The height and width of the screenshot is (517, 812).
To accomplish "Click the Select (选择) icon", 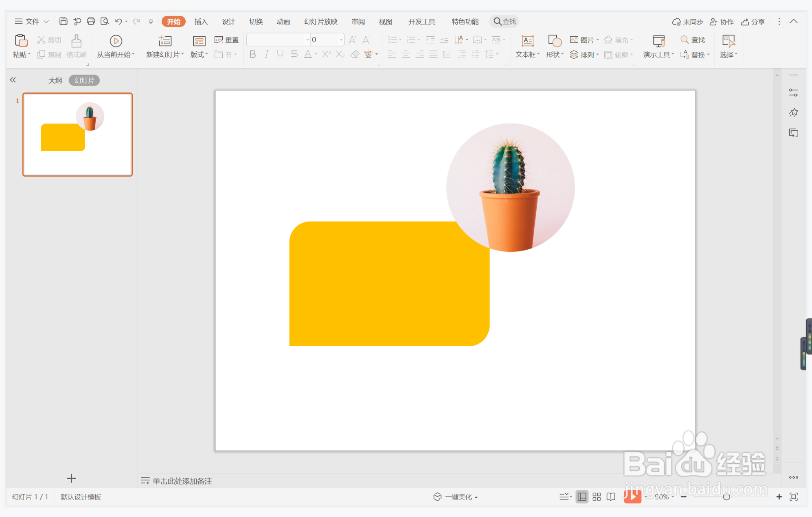I will (x=728, y=41).
